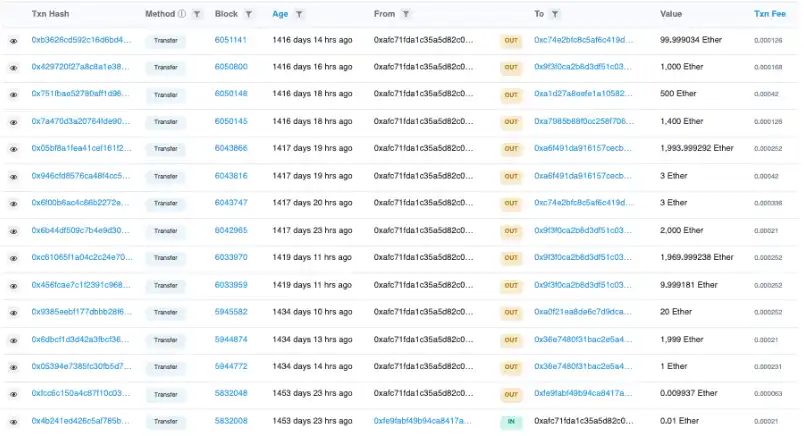The image size is (804, 436).
Task: Open transaction hash 0x4b241ed426c5af785b
Action: point(81,421)
